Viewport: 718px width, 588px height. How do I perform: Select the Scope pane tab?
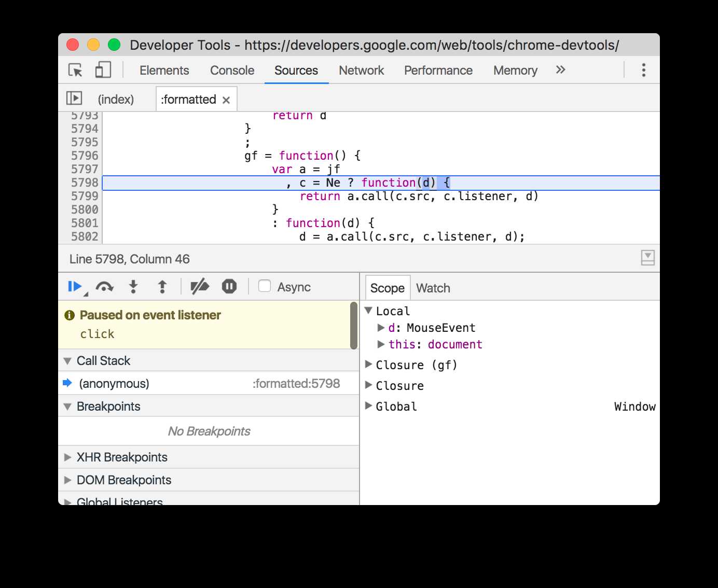point(388,288)
